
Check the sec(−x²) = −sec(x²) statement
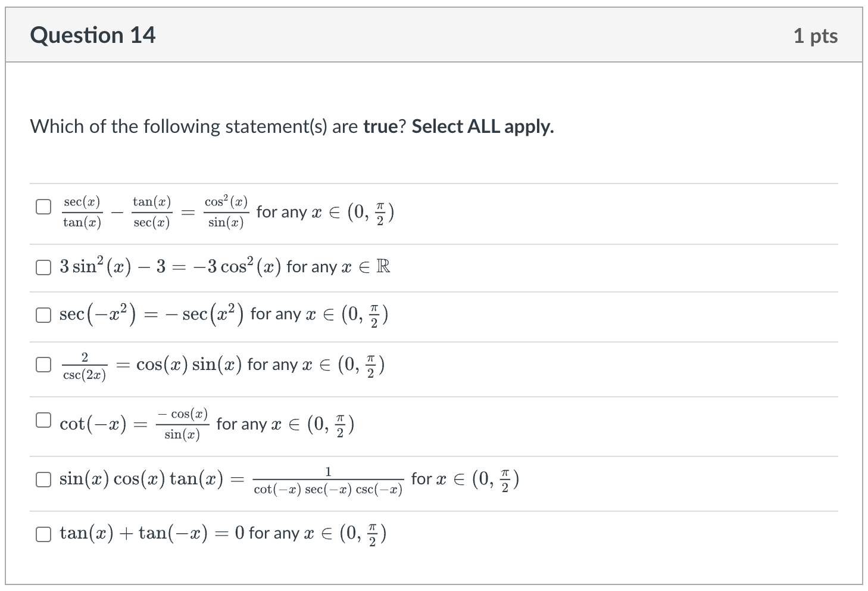(x=43, y=315)
